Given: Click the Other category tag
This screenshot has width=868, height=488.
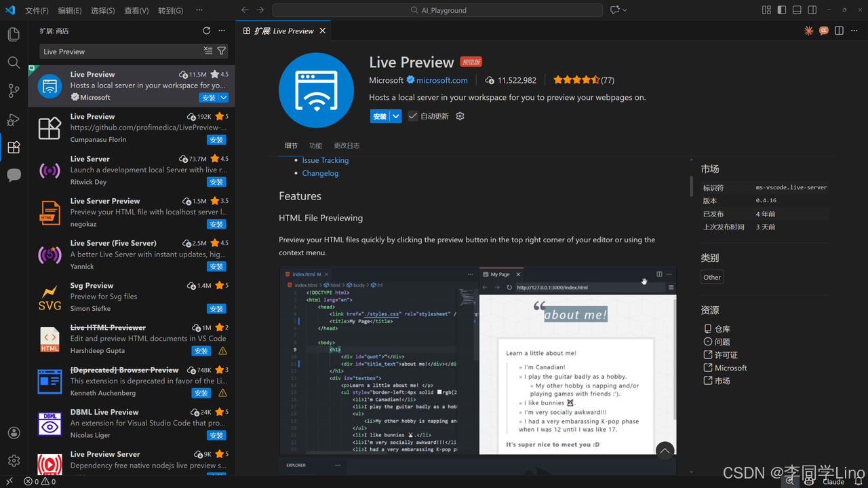Looking at the screenshot, I should point(712,277).
